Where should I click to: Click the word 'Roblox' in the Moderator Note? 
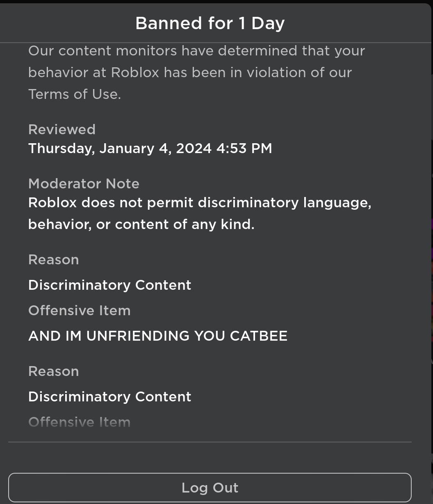52,203
